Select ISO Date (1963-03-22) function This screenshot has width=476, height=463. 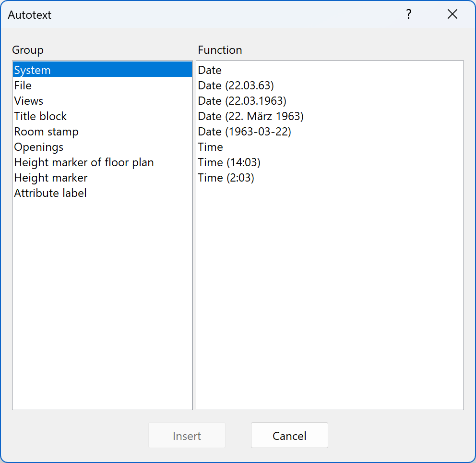244,132
